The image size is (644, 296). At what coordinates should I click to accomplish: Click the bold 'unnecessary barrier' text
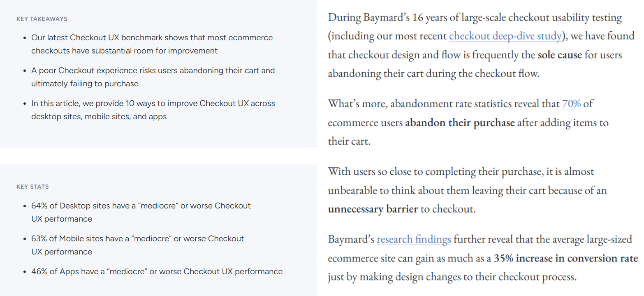(373, 209)
